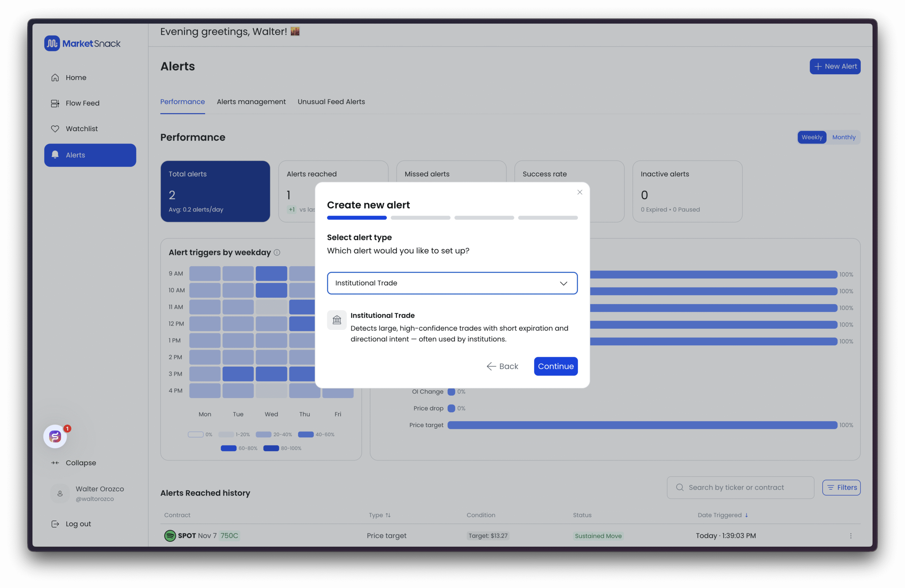This screenshot has width=905, height=588.
Task: Open Home via sidebar house icon
Action: 55,77
